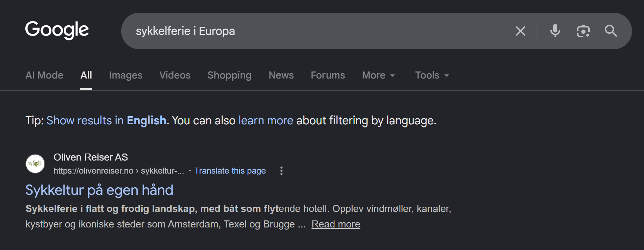The image size is (644, 250).
Task: Click Read more in result snippet
Action: pos(336,224)
